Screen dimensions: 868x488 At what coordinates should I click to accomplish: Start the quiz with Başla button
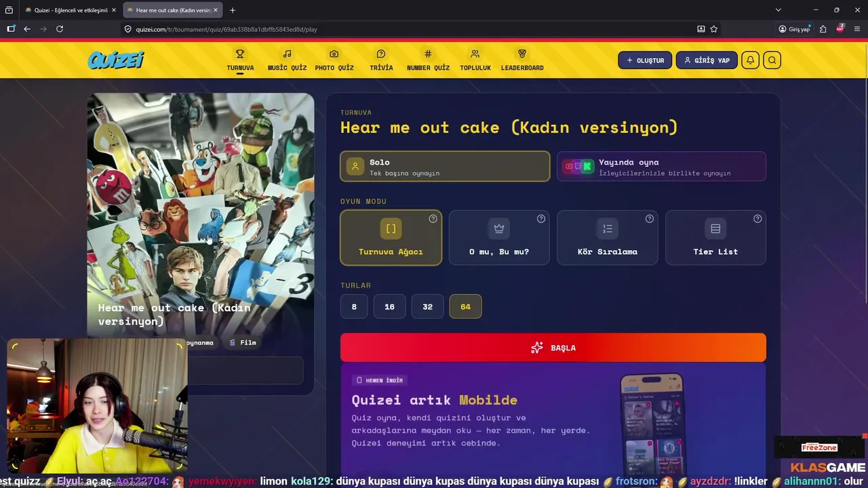[553, 348]
